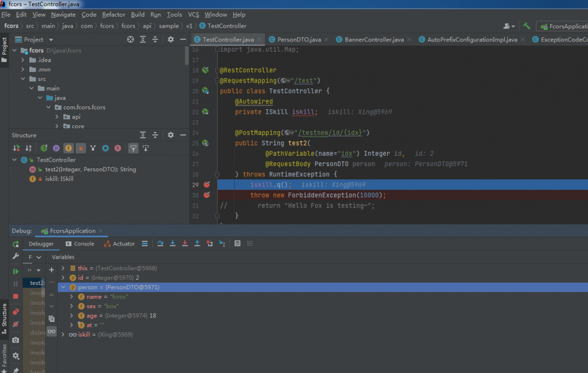Hide the Project panel with minus icon
This screenshot has height=373, width=588.
tap(183, 40)
